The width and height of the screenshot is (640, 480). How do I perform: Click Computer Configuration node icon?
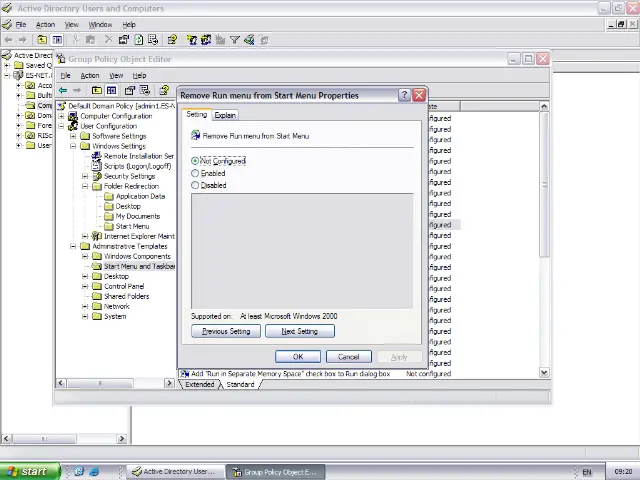click(x=73, y=116)
